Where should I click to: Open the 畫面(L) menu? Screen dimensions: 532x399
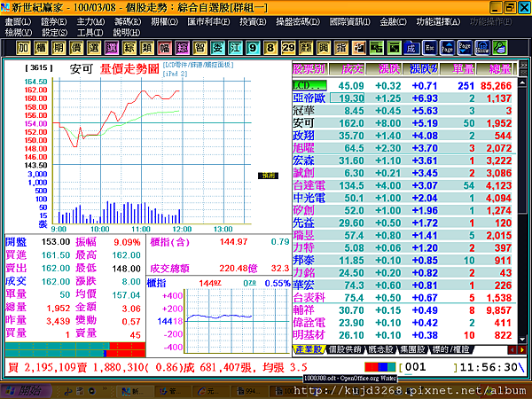click(18, 21)
